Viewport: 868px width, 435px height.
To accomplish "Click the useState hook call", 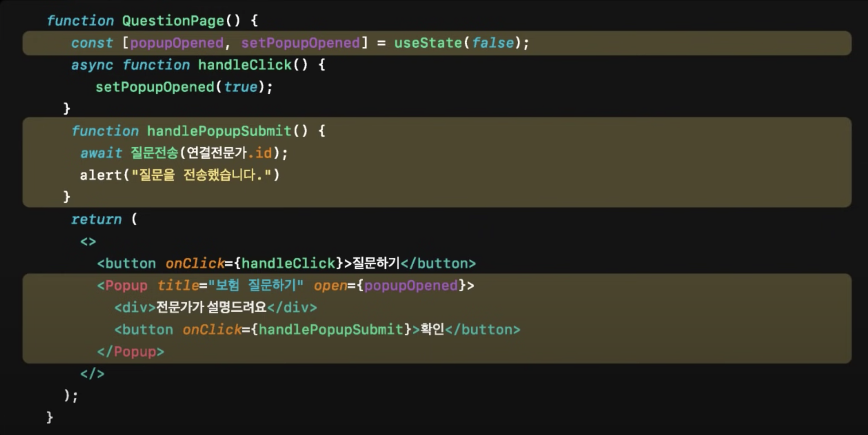I will click(x=428, y=43).
